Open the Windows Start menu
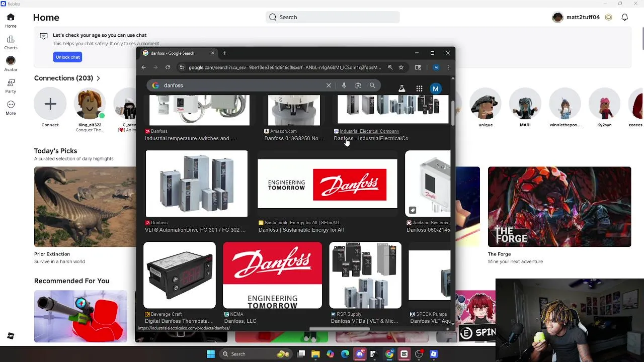The image size is (644, 362). pos(211,354)
